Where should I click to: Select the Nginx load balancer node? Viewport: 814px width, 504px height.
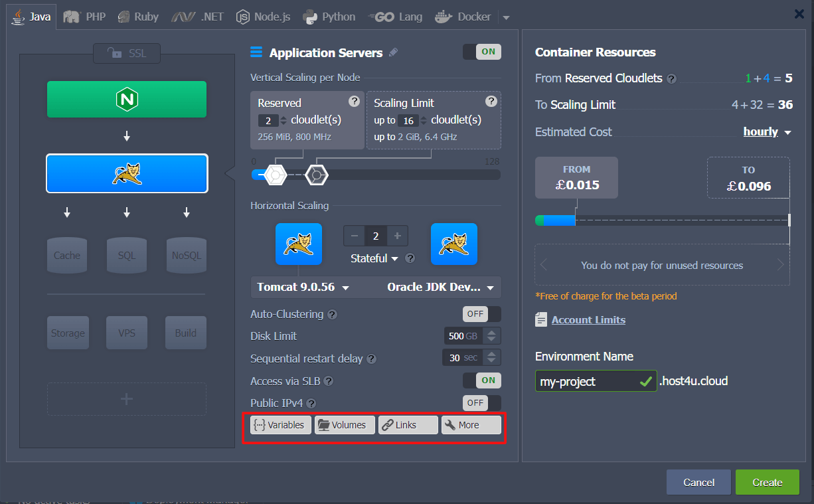(x=126, y=99)
